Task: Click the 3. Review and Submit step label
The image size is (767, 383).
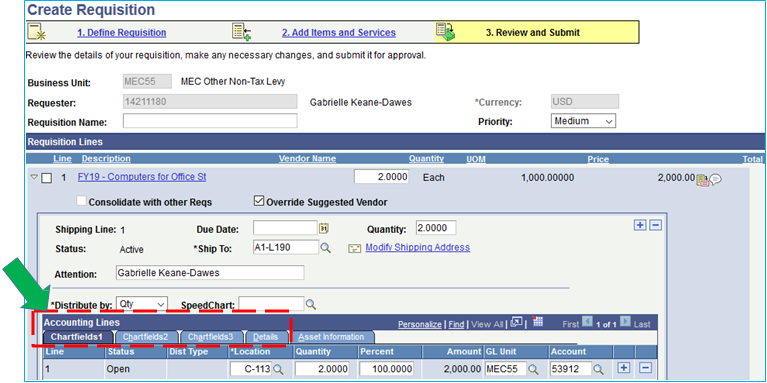Action: click(x=533, y=33)
